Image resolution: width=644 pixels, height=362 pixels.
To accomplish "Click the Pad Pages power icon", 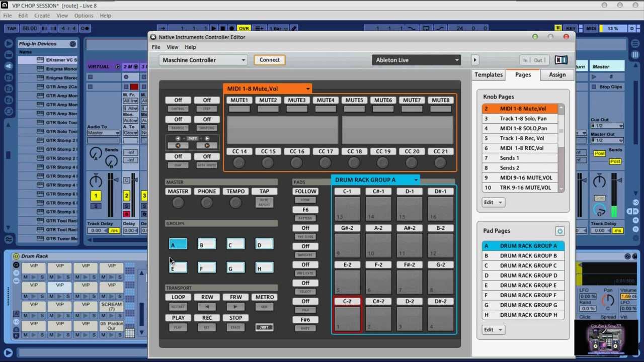I will click(559, 231).
